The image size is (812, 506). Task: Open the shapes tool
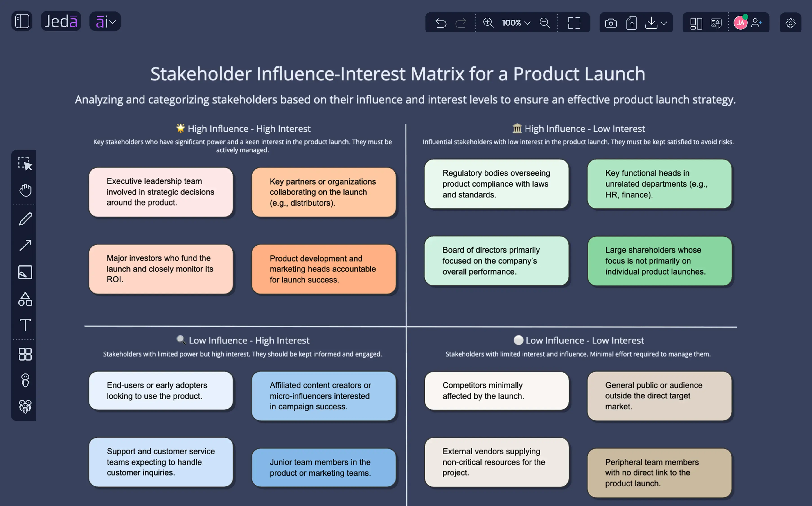point(25,299)
